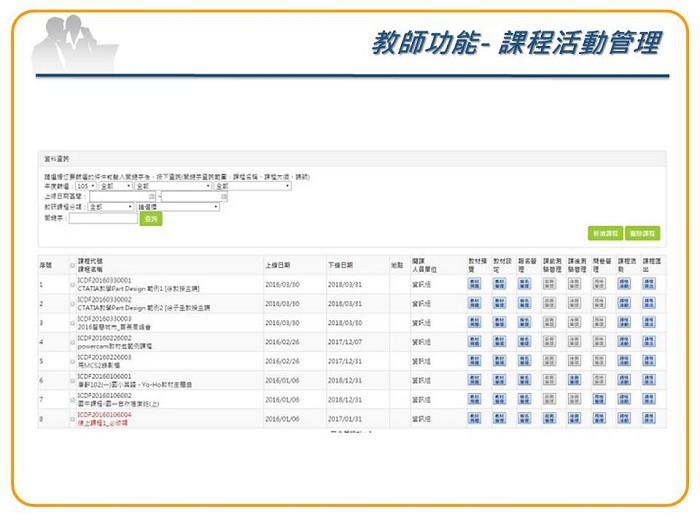Click the green 查詢 search button

pos(150,218)
